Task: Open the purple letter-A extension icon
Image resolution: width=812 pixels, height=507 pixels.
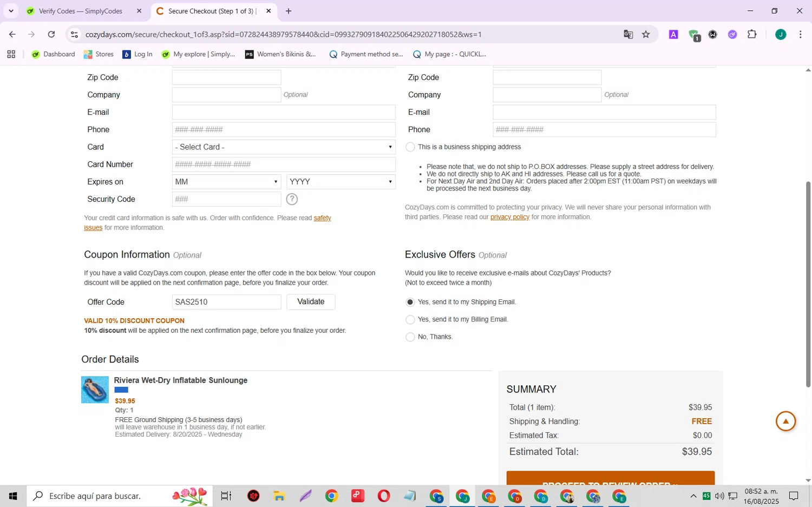Action: (673, 35)
